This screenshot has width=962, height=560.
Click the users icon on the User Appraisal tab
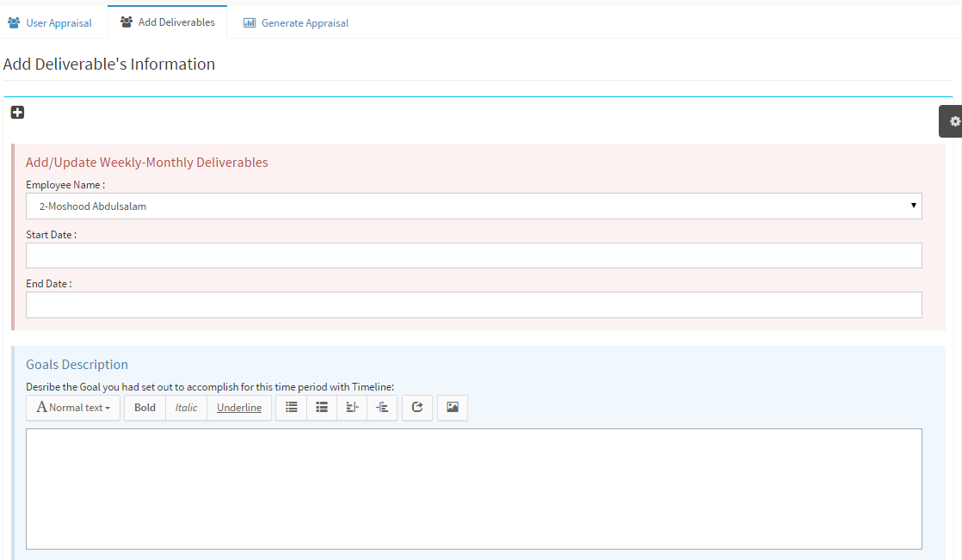tap(14, 23)
